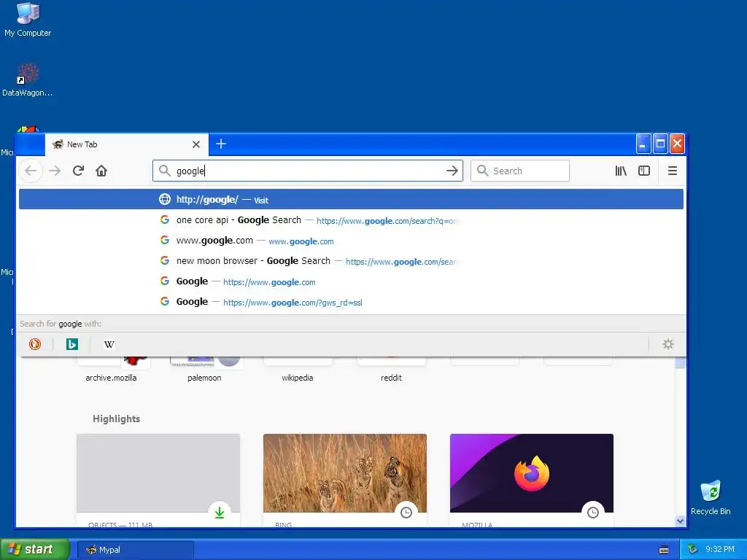Open the Recycle Bin desktop icon
This screenshot has width=747, height=560.
711,497
